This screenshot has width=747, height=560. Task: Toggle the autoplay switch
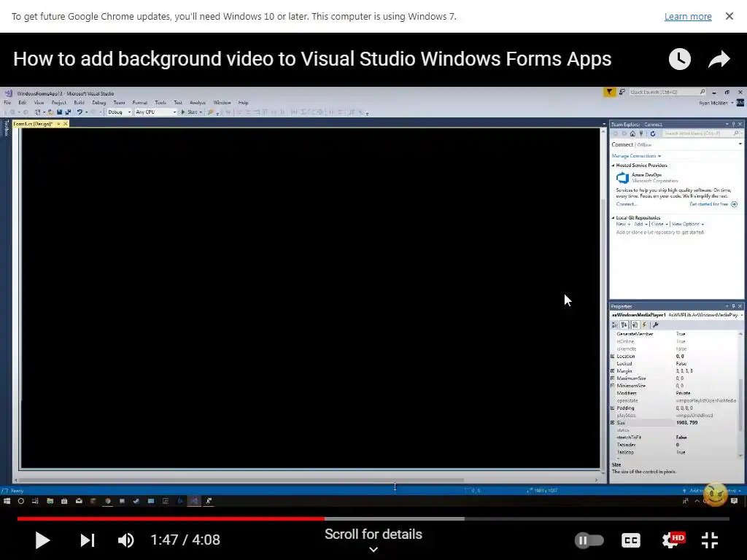[x=589, y=540]
